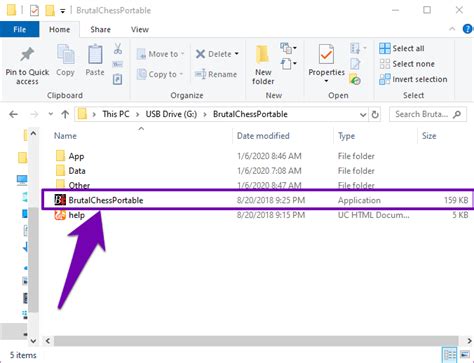Click navigation pane scroll down arrow

[x=33, y=341]
